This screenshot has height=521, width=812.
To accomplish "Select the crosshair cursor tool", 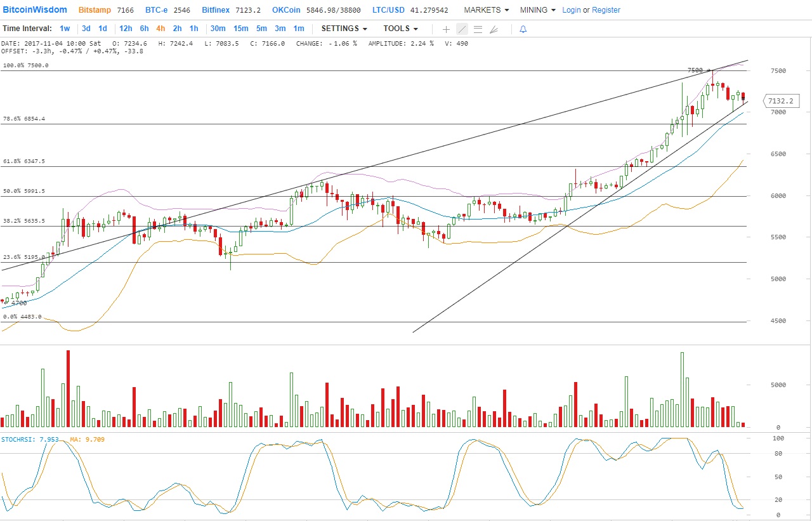I will click(446, 29).
